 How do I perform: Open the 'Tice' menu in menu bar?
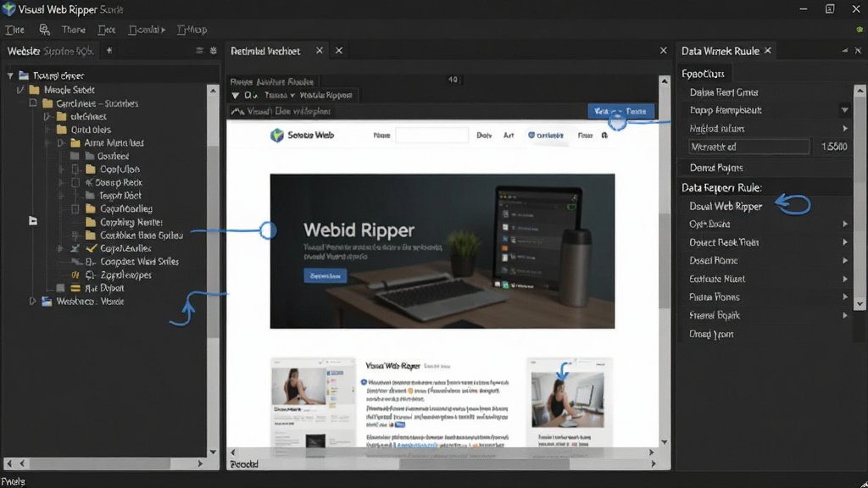[106, 30]
